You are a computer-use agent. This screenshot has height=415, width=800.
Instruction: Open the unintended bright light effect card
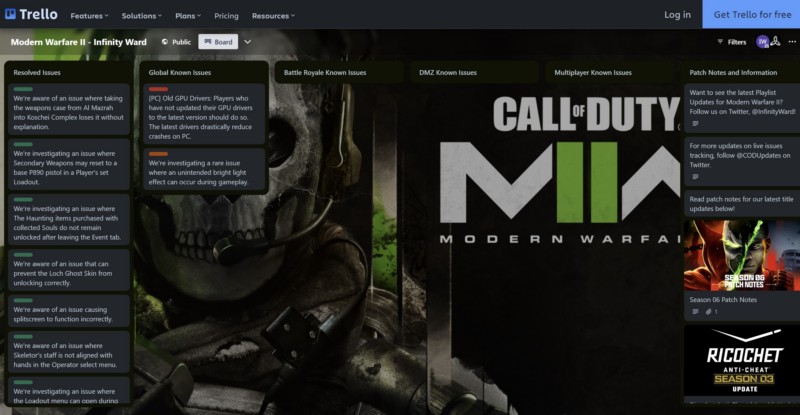coord(204,169)
